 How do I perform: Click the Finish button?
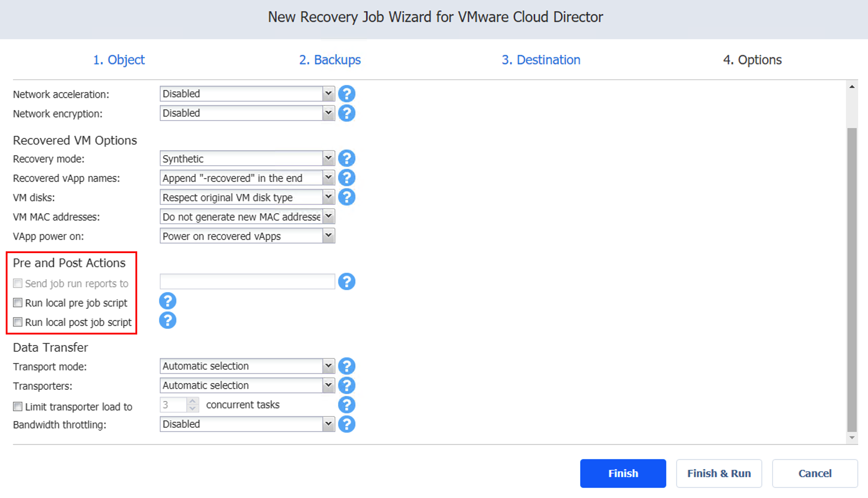pos(623,473)
